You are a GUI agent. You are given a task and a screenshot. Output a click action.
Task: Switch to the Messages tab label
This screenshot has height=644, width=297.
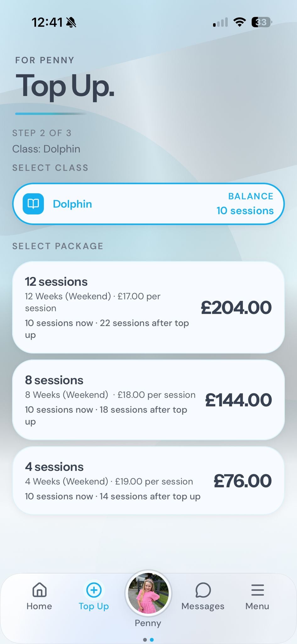coord(203,606)
